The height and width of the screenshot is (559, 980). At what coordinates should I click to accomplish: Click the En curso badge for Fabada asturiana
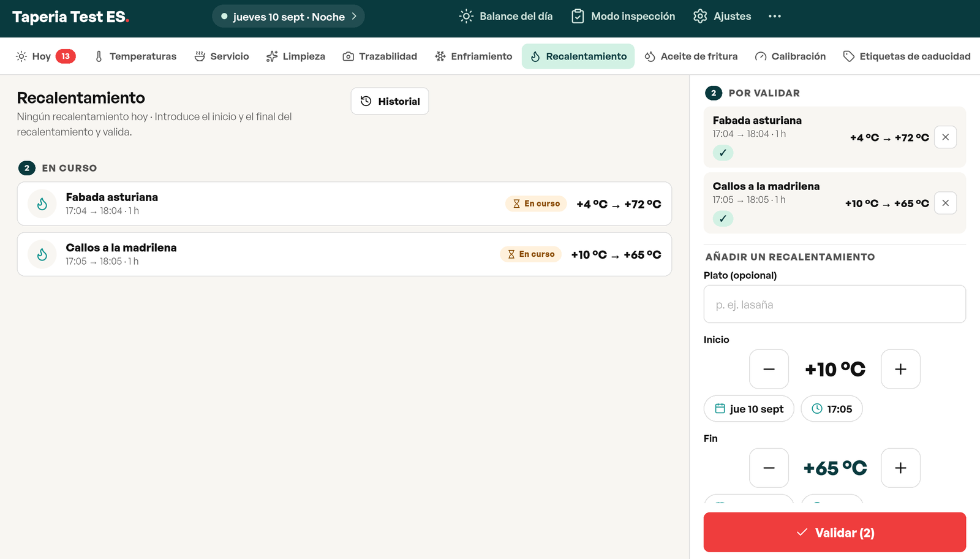tap(536, 203)
